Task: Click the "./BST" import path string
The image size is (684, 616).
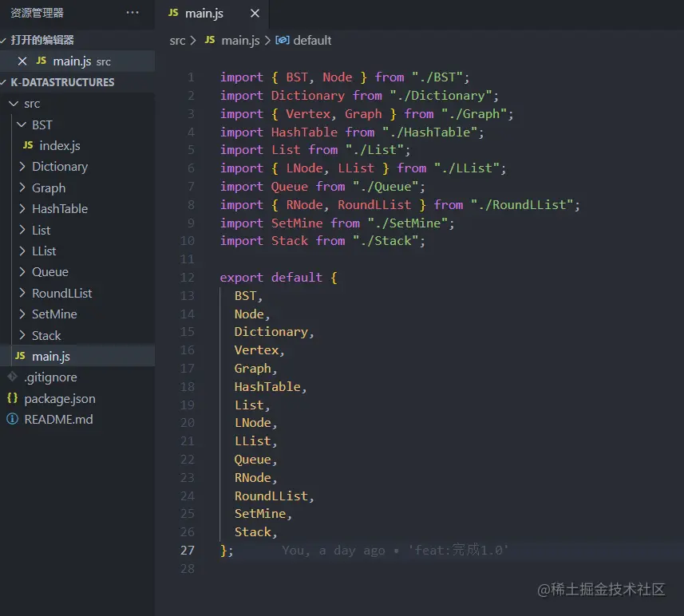Action: (x=437, y=77)
